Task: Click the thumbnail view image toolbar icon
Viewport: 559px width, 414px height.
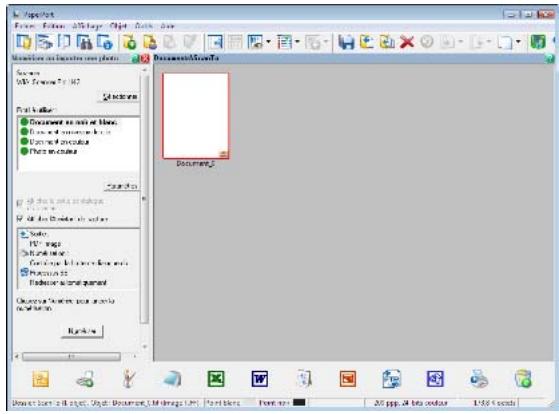Action: [x=256, y=42]
